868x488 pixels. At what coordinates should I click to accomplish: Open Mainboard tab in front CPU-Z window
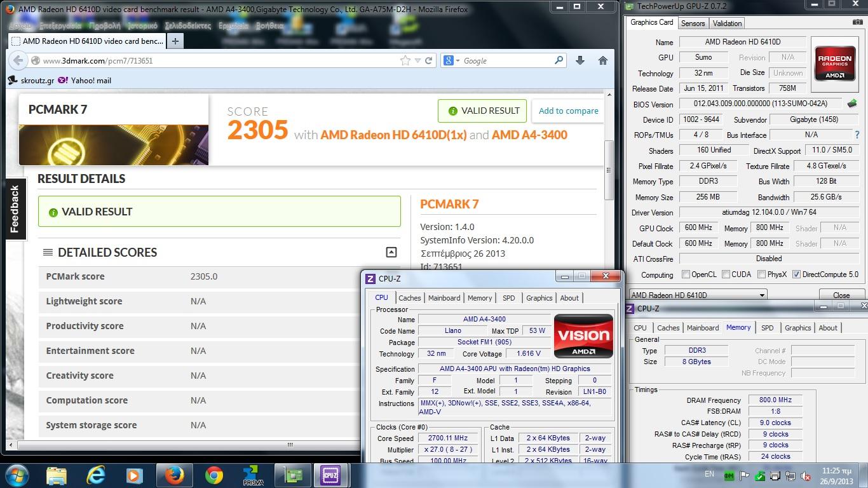click(x=444, y=298)
